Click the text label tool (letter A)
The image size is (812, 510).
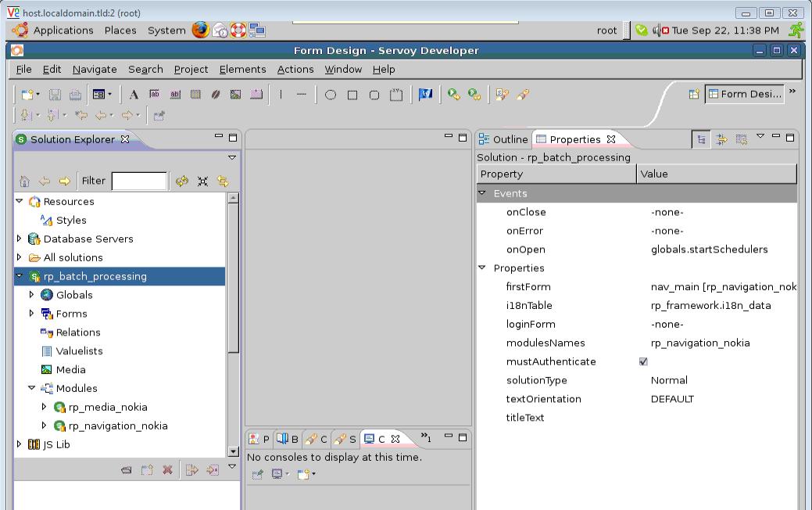click(x=134, y=95)
